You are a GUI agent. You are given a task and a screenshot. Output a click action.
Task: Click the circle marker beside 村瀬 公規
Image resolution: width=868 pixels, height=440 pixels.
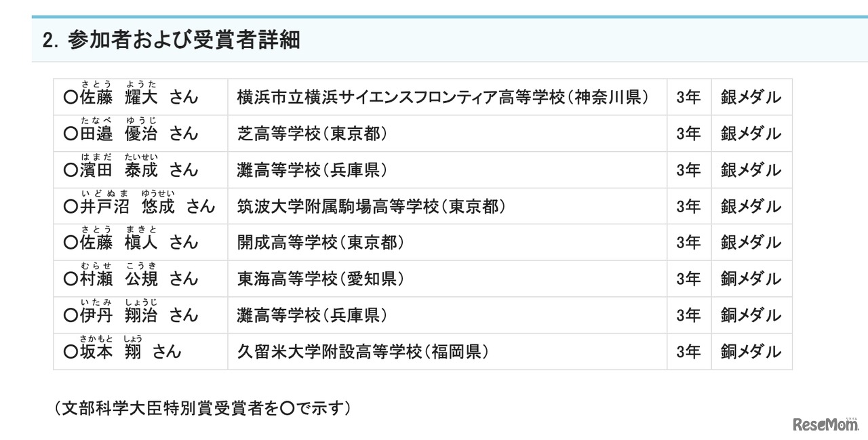click(71, 279)
